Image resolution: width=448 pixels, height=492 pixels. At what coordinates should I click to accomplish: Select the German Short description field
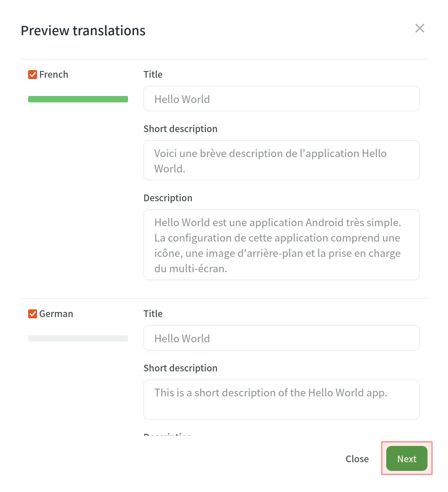click(281, 399)
